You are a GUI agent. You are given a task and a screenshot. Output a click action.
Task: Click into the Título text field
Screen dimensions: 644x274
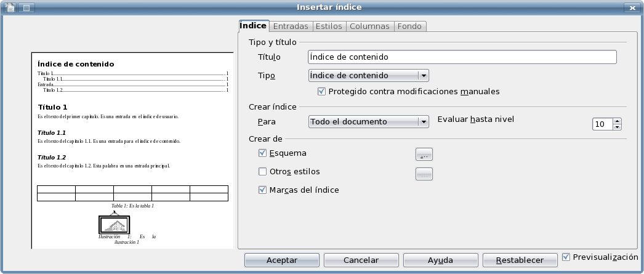click(462, 57)
